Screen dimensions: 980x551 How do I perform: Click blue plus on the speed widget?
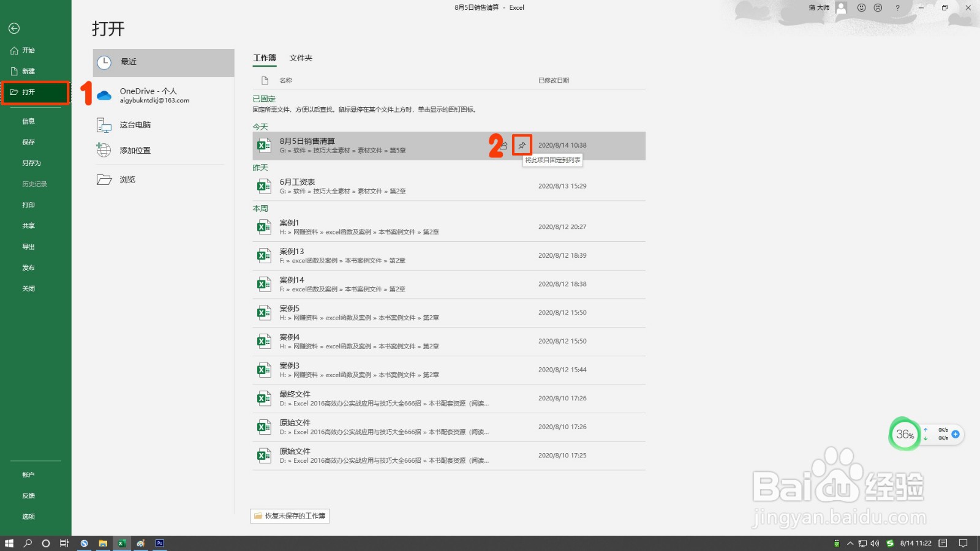click(956, 434)
